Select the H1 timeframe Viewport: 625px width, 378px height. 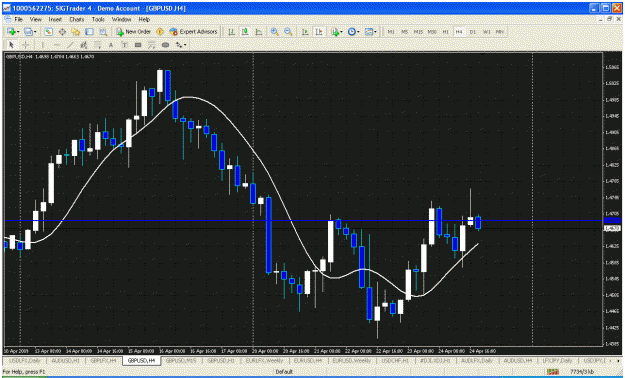click(446, 32)
